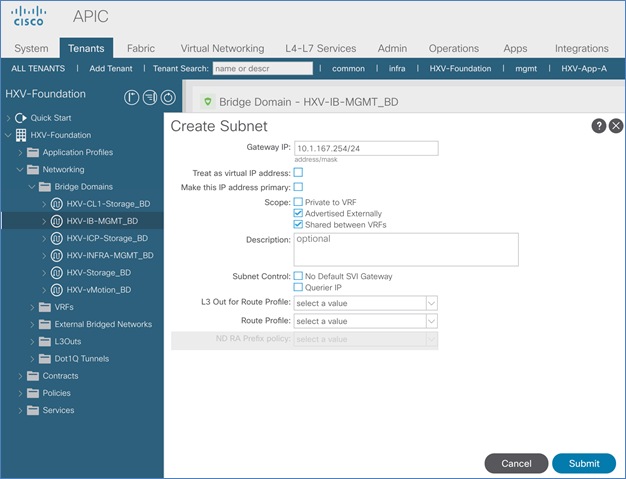Open the common tenant link
This screenshot has height=479, width=626.
point(348,69)
